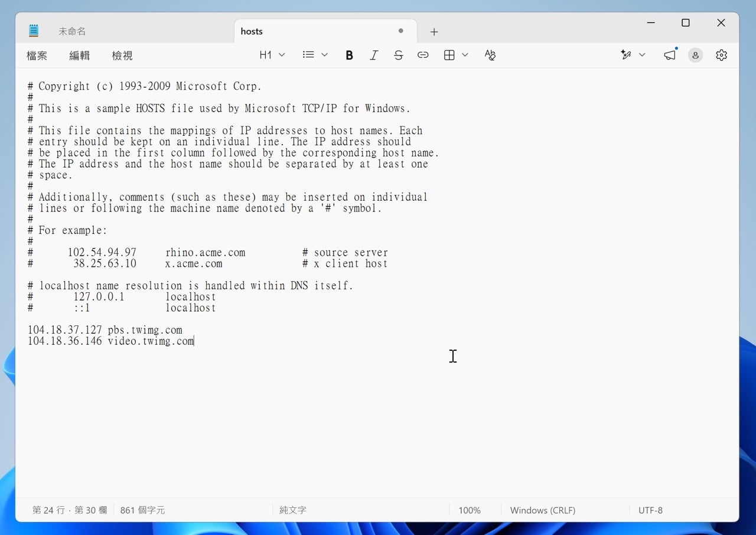Switch to the 未命名 tab

(72, 31)
